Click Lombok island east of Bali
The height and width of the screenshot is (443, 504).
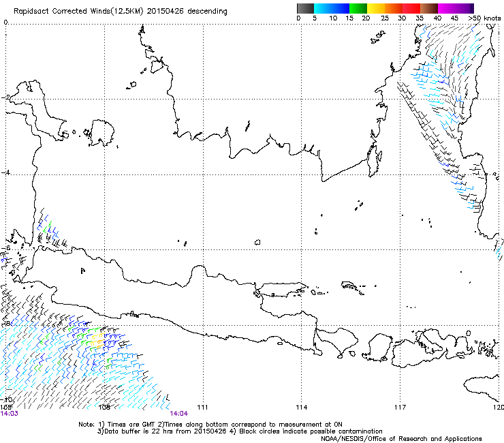pos(379,347)
